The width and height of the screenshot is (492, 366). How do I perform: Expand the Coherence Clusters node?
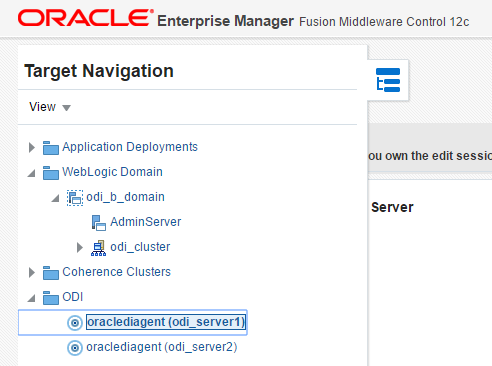[x=32, y=272]
